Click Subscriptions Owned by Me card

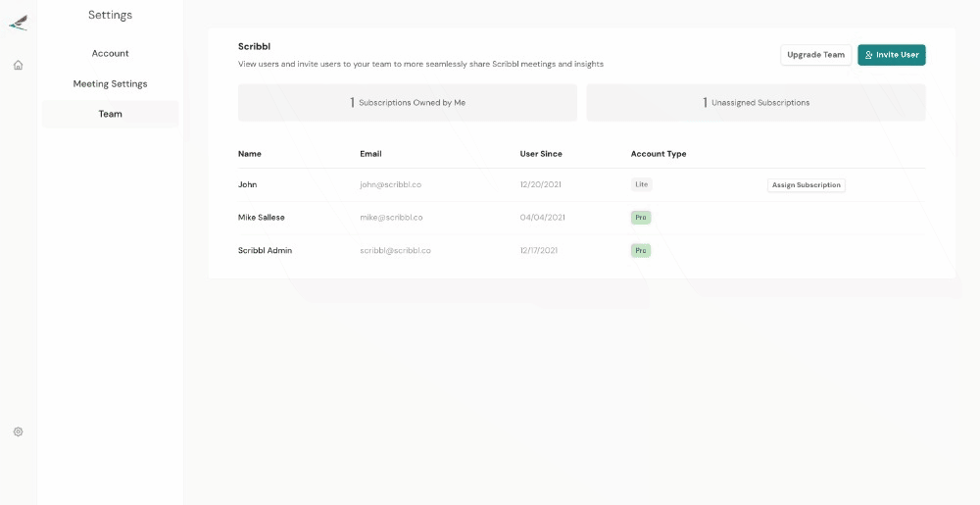[408, 103]
